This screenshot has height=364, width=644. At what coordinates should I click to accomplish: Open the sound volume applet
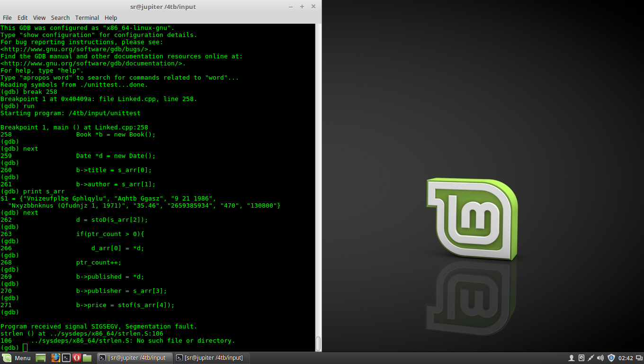click(x=600, y=358)
